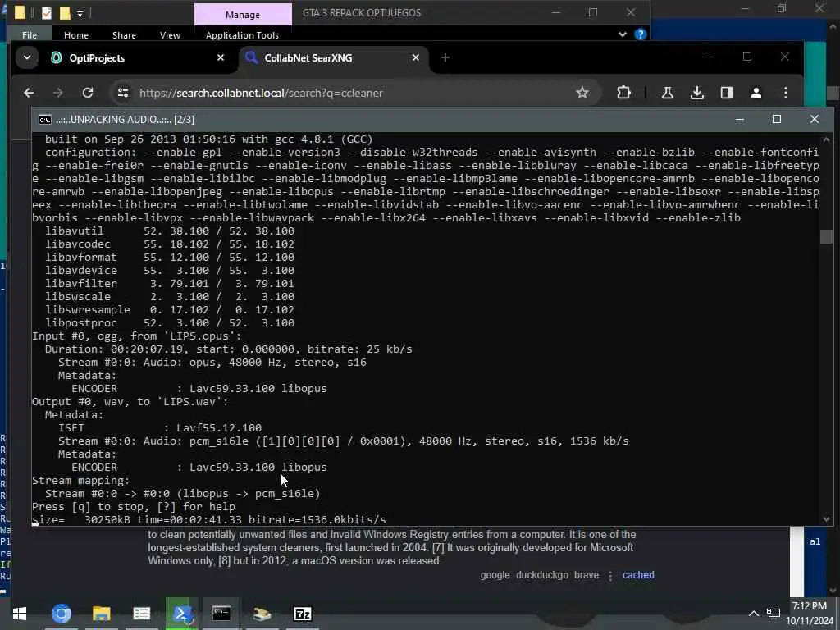Reload the CollabNet SearXNG page
The width and height of the screenshot is (840, 630).
click(x=88, y=93)
